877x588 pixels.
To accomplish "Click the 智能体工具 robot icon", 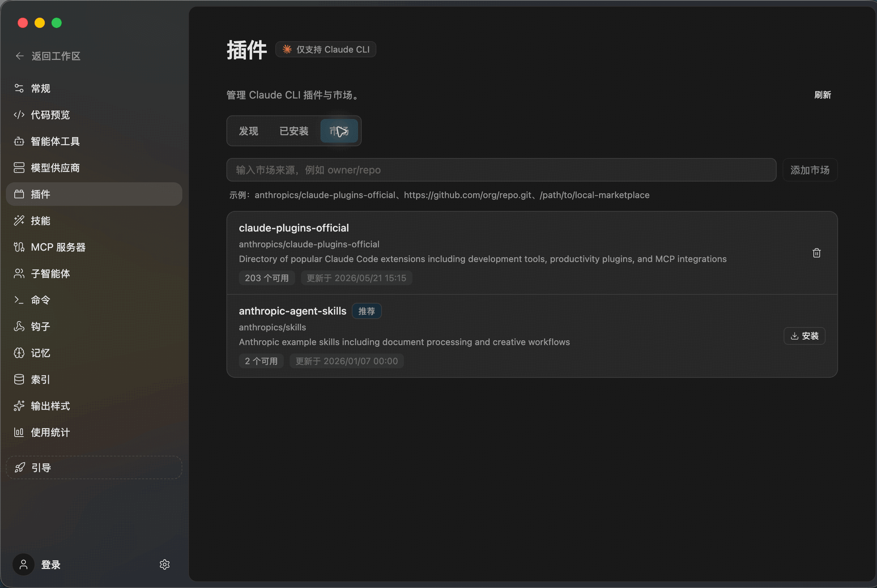I will pos(19,141).
